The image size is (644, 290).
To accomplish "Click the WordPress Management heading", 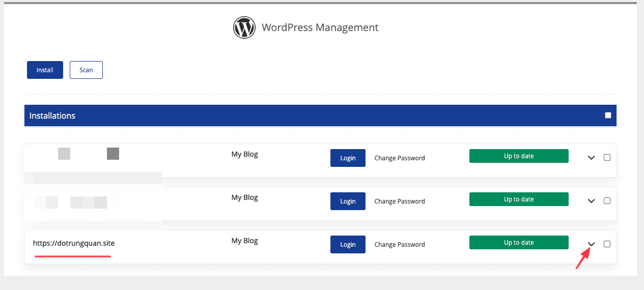I will click(320, 27).
